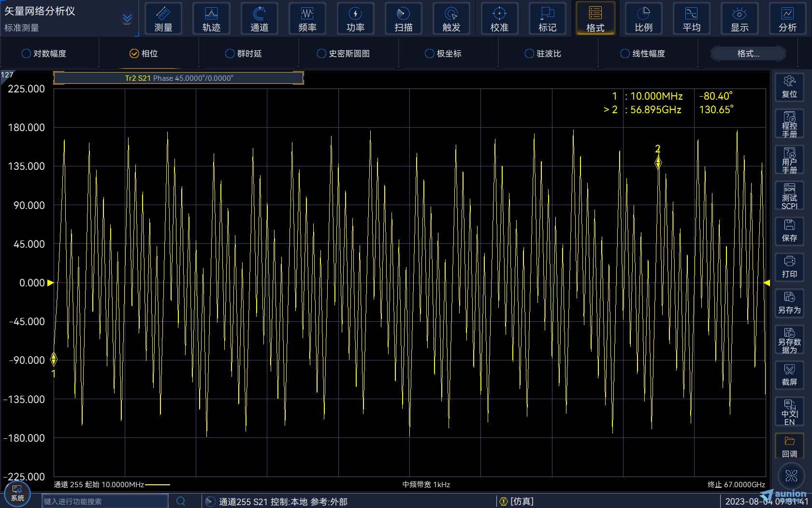Click the 打印 (Print) icon
This screenshot has height=508, width=812.
click(789, 268)
